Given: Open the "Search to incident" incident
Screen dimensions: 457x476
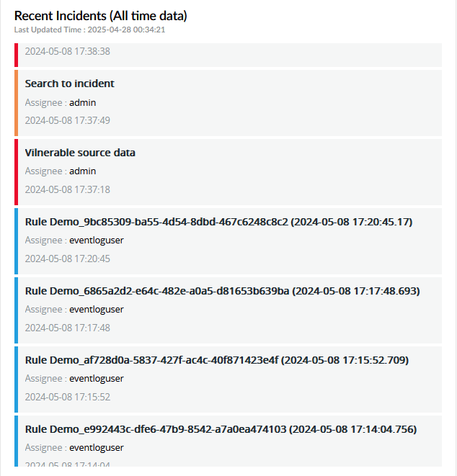Looking at the screenshot, I should [x=70, y=84].
